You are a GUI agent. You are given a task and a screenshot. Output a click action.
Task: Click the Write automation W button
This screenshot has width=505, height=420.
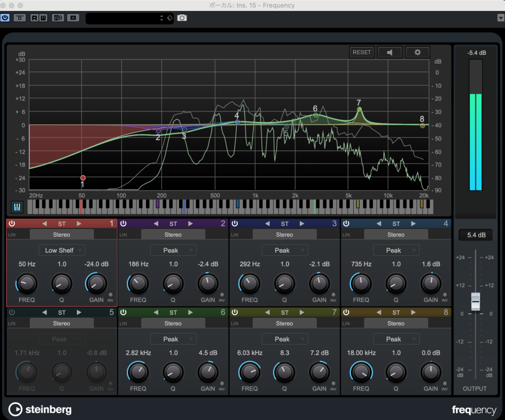(x=43, y=18)
